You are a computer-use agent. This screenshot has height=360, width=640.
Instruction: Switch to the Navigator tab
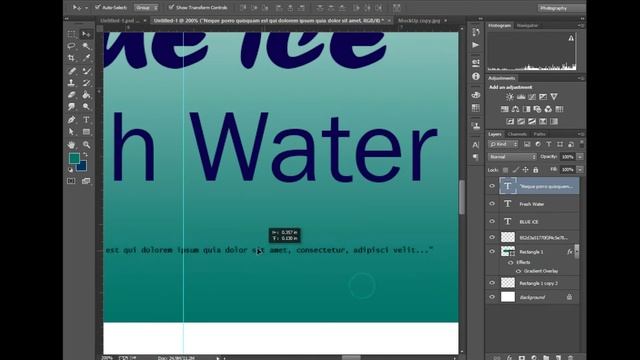tap(527, 26)
